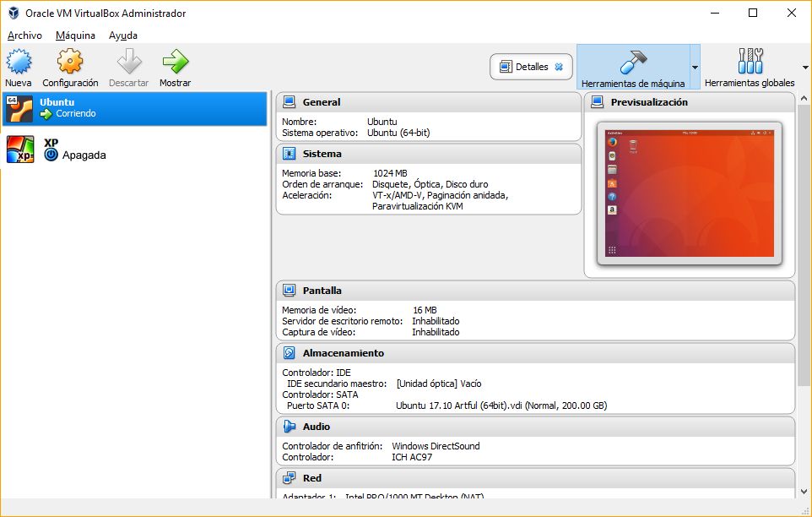This screenshot has width=812, height=517.
Task: Open the Pantalla section header
Action: 535,291
